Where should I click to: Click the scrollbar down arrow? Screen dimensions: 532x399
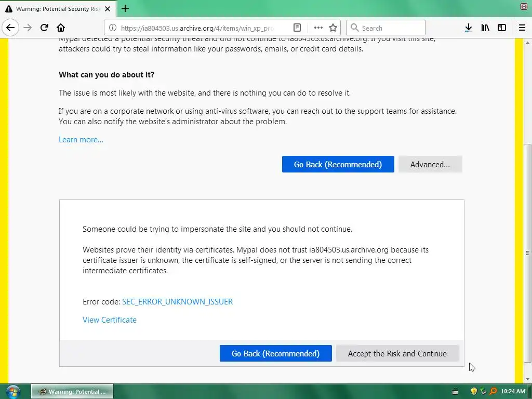(527, 379)
